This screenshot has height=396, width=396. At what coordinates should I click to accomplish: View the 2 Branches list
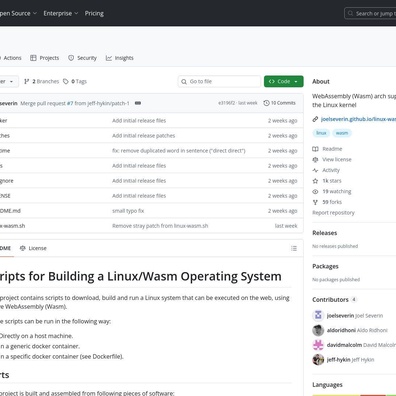coord(42,81)
